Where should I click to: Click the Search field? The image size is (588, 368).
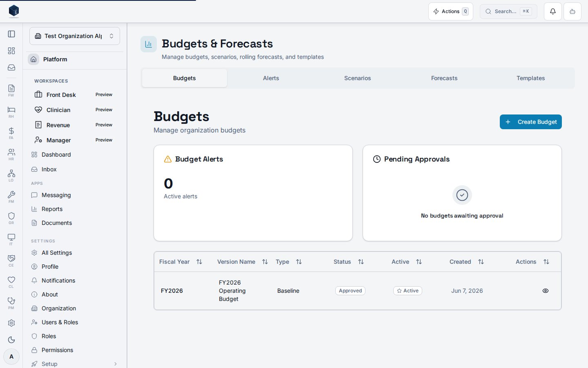(x=508, y=11)
